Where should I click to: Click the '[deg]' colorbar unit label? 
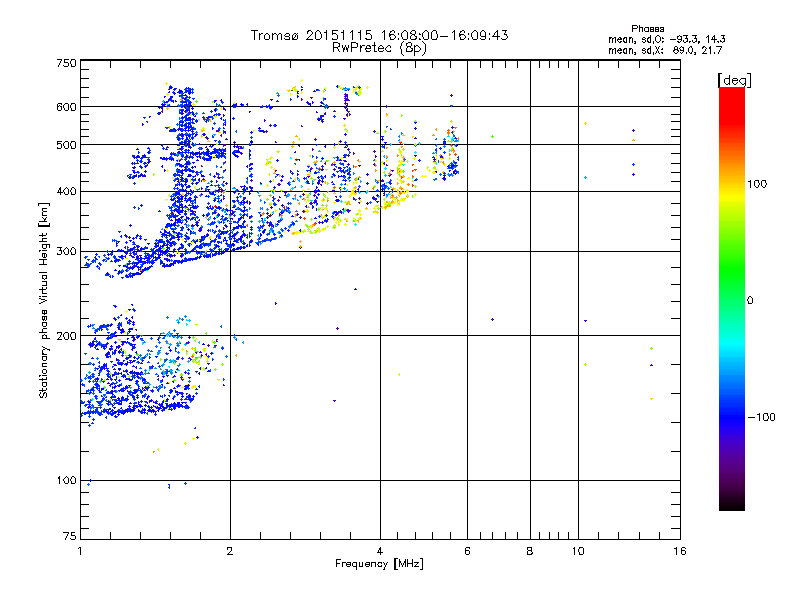pos(734,80)
